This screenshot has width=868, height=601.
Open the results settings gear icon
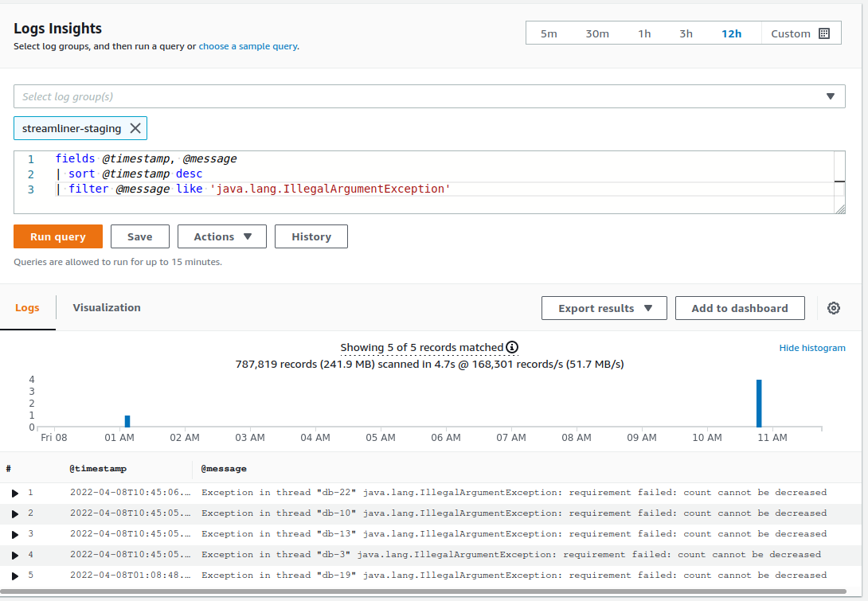coord(833,308)
